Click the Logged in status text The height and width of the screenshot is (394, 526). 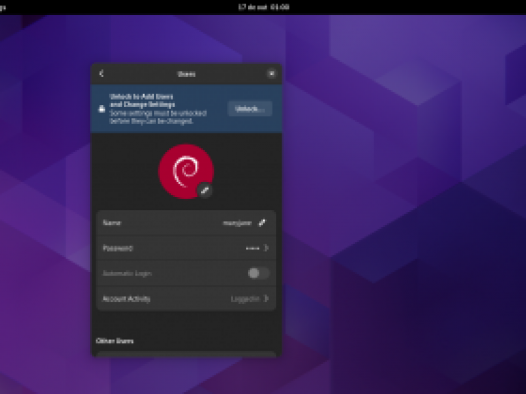pos(245,299)
